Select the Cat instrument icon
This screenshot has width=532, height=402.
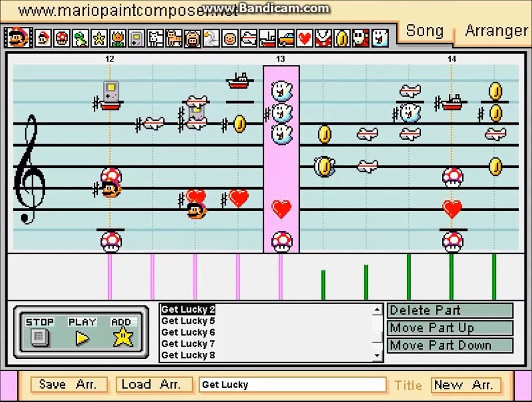coord(174,38)
